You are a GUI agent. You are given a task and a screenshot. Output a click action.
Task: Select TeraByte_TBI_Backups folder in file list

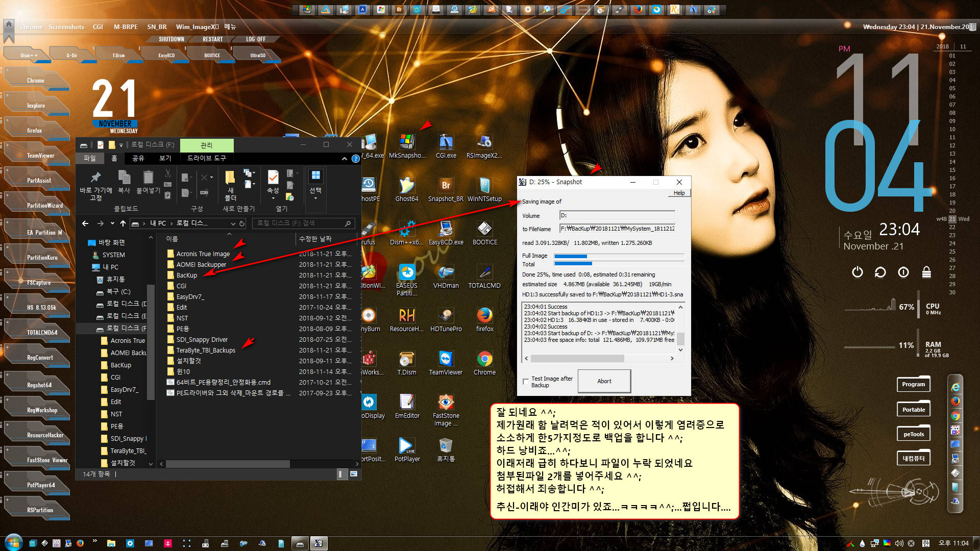click(206, 350)
